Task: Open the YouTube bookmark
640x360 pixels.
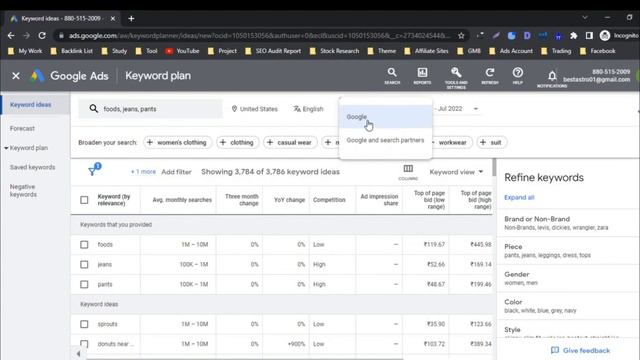Action: (182, 51)
